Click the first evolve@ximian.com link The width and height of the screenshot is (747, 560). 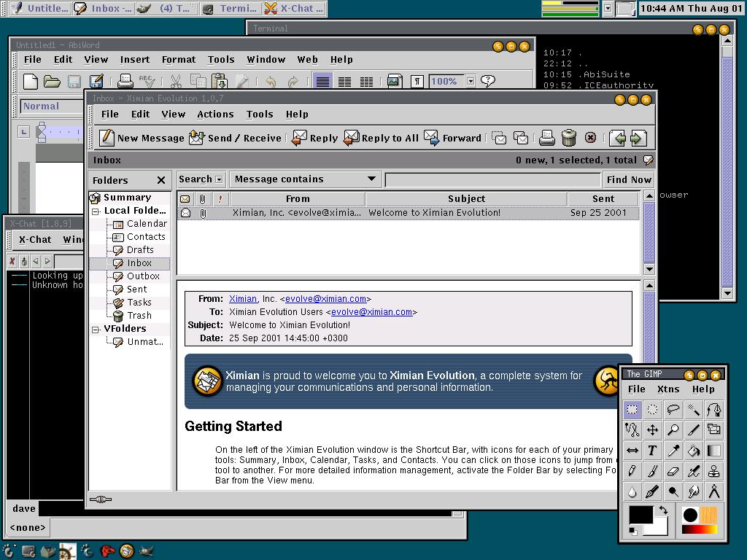pyautogui.click(x=325, y=299)
